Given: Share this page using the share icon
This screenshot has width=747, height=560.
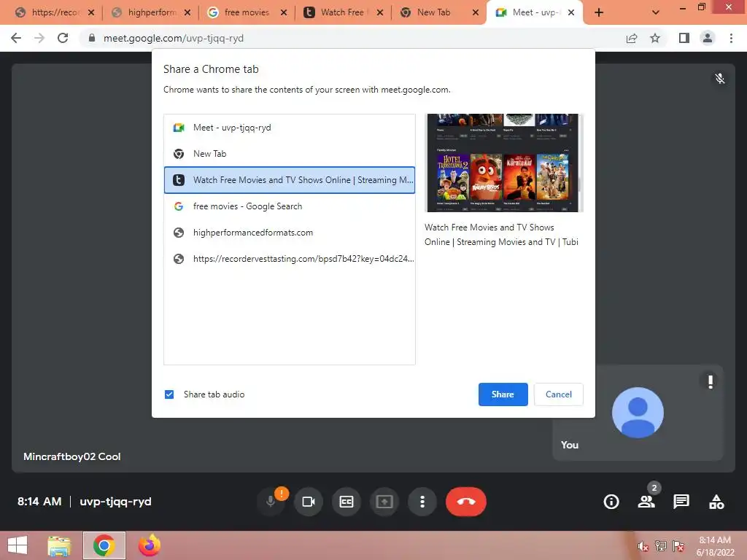Looking at the screenshot, I should [632, 38].
